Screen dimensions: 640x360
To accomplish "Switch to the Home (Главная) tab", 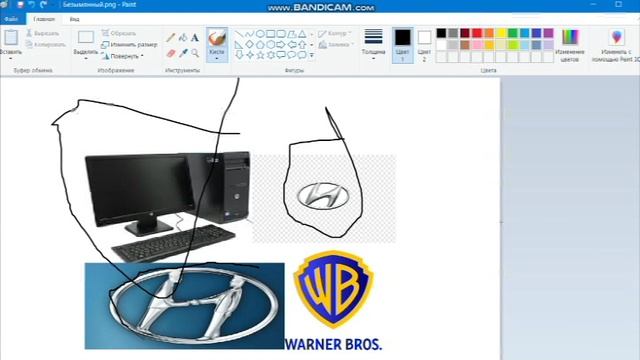I will point(44,19).
